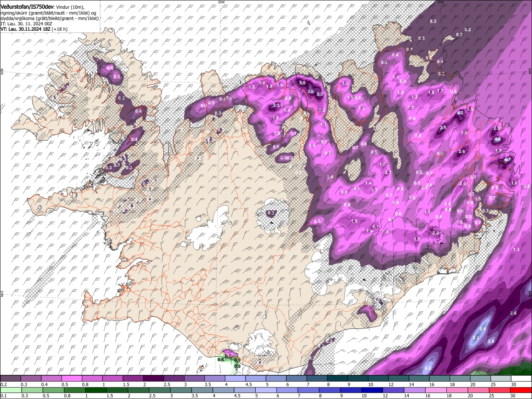The image size is (532, 399).
Task: Click the 20W longitude label
Action: point(221,2)
